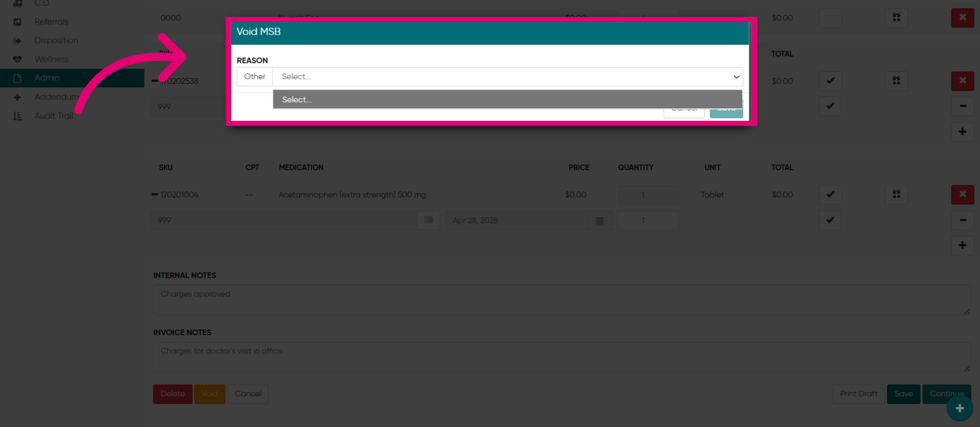The image size is (980, 427).
Task: Click Save button beside Print Draft
Action: [x=903, y=394]
